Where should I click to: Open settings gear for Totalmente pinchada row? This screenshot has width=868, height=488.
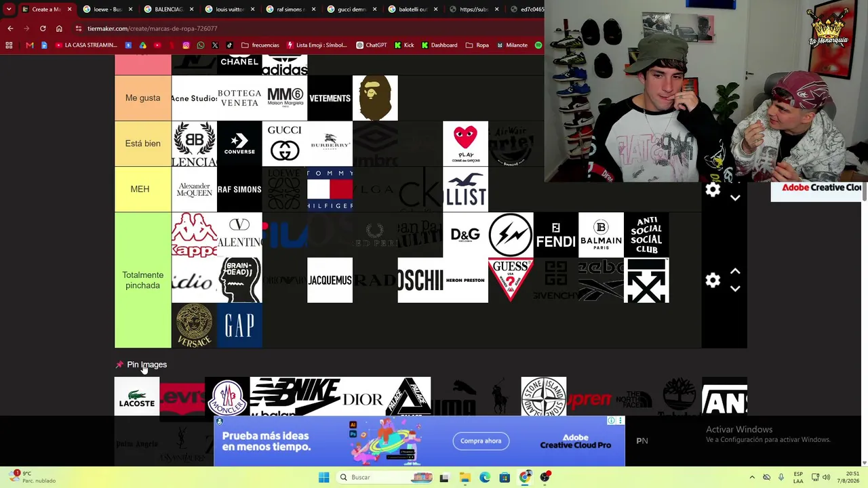point(713,280)
